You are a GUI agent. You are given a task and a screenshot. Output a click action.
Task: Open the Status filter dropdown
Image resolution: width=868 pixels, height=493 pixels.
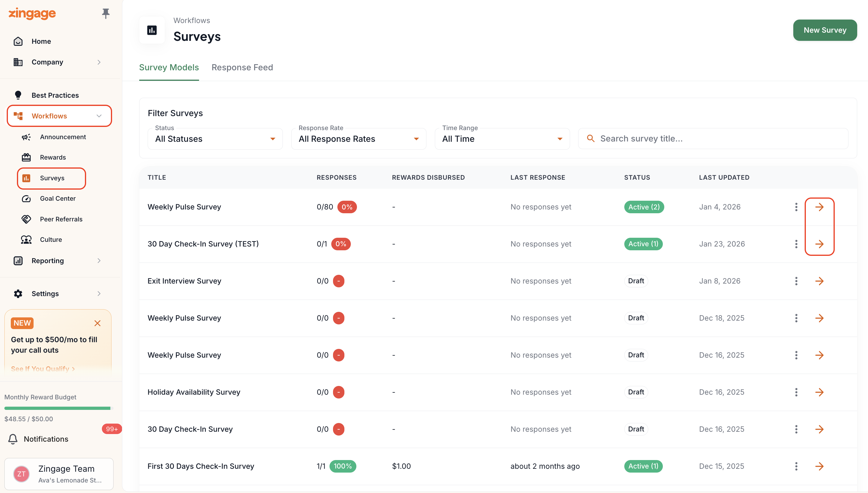point(215,139)
